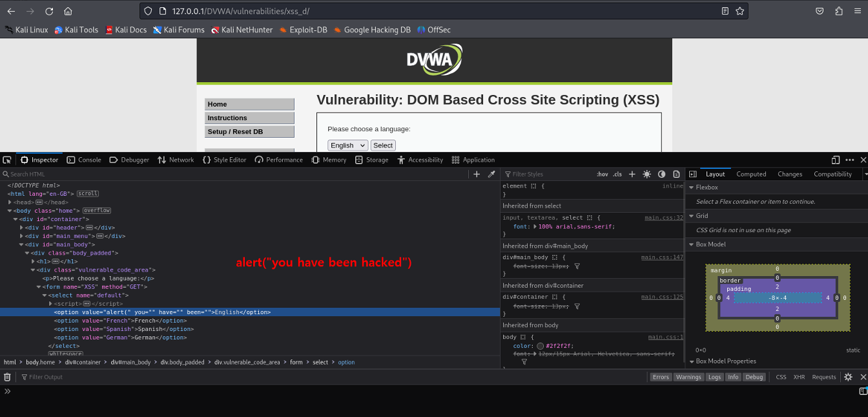Expand div id="header" node
The height and width of the screenshot is (417, 868).
pyautogui.click(x=22, y=228)
